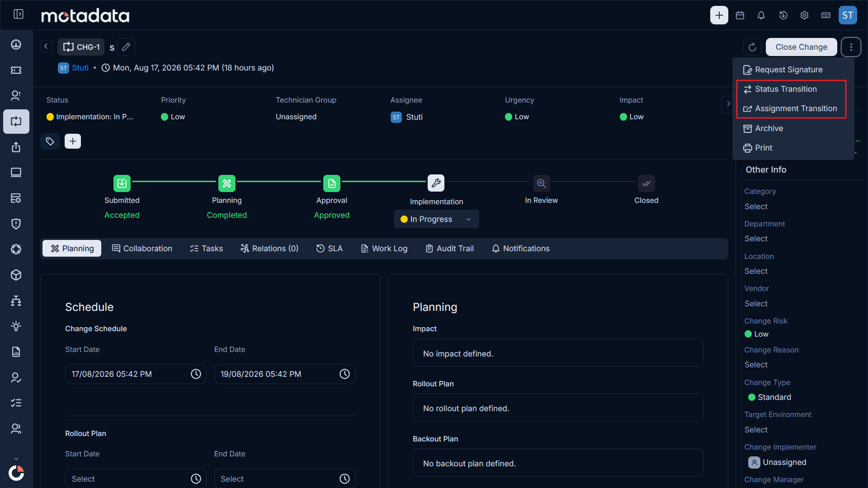Switch to the Collaboration tab

(x=142, y=249)
